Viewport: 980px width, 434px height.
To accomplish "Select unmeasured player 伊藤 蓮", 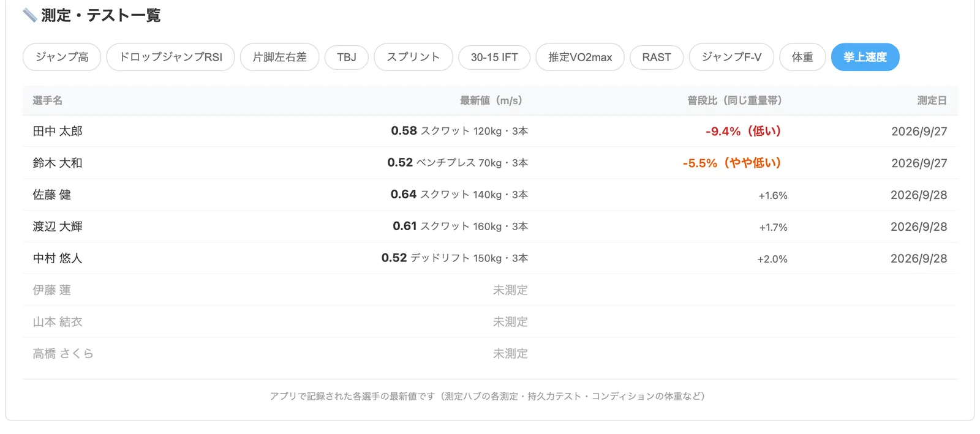I will 52,290.
